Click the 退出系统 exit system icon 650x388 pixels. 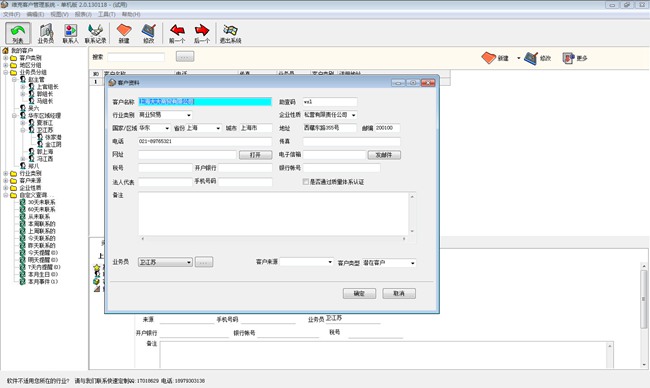pyautogui.click(x=230, y=33)
